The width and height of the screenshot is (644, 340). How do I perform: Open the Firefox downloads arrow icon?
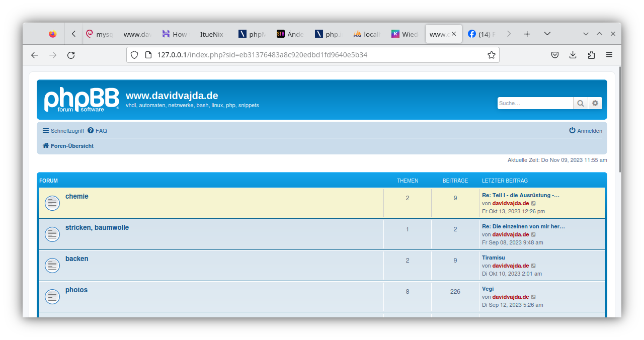click(x=573, y=55)
